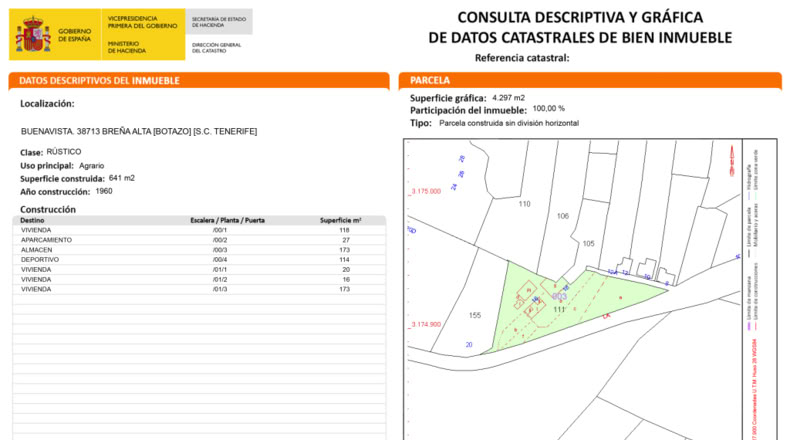Click parcel '105' on the map
The height and width of the screenshot is (440, 790).
(588, 243)
